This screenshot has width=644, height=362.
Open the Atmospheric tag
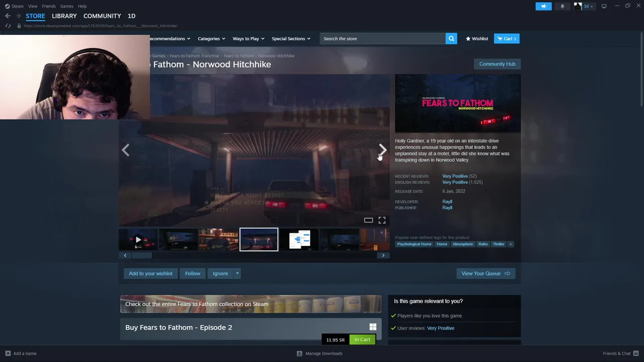click(463, 244)
